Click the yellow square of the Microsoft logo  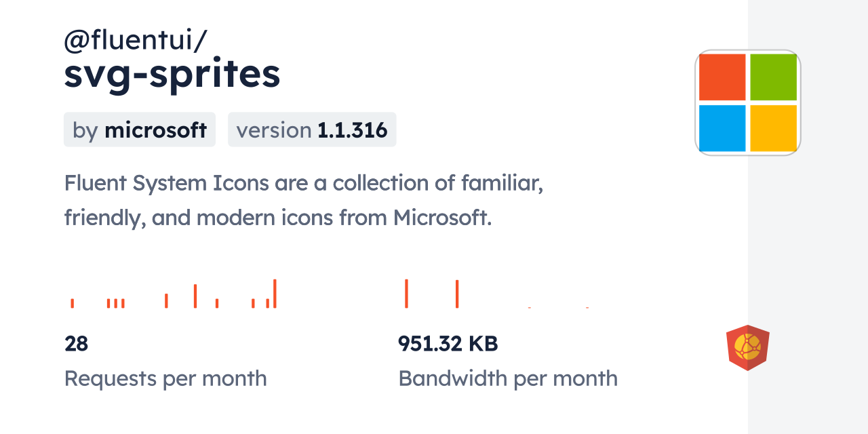pos(773,128)
